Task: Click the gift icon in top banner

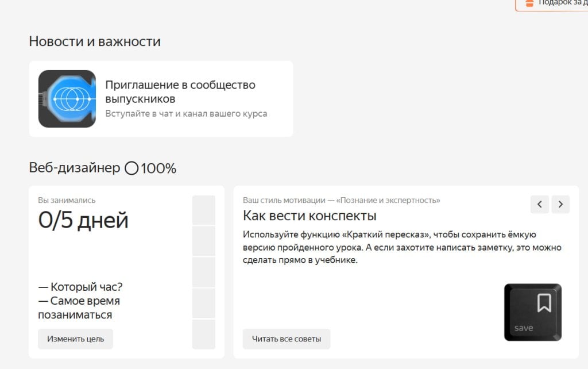Action: 529,3
